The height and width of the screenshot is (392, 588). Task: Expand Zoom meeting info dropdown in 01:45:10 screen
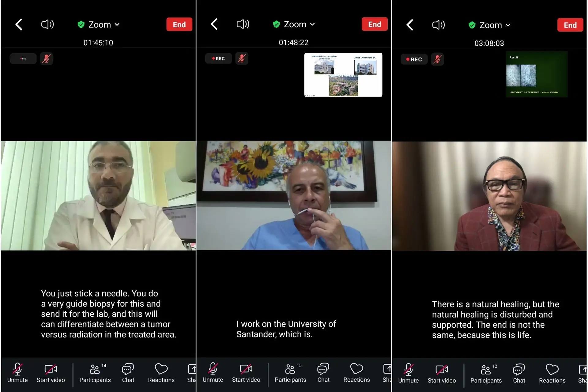[x=104, y=24]
